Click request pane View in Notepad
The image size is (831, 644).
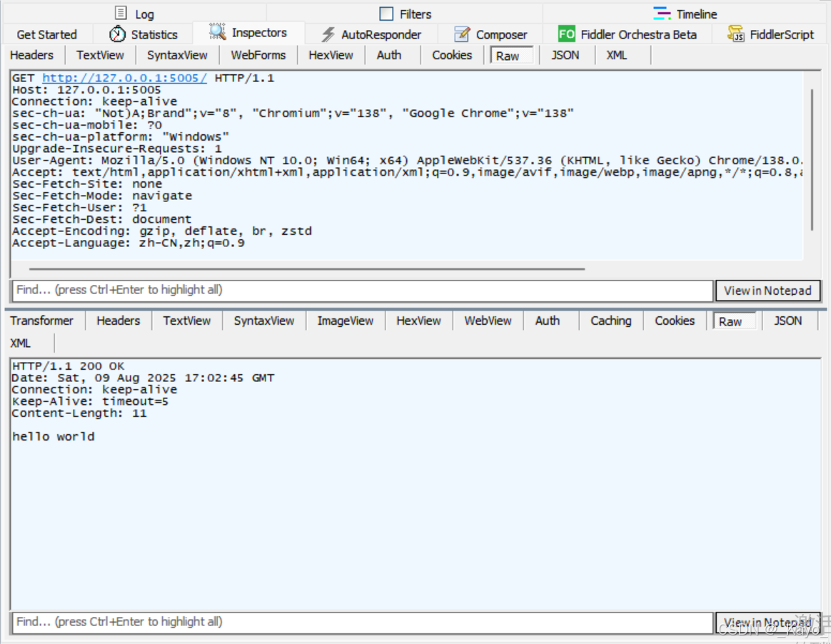pyautogui.click(x=768, y=291)
